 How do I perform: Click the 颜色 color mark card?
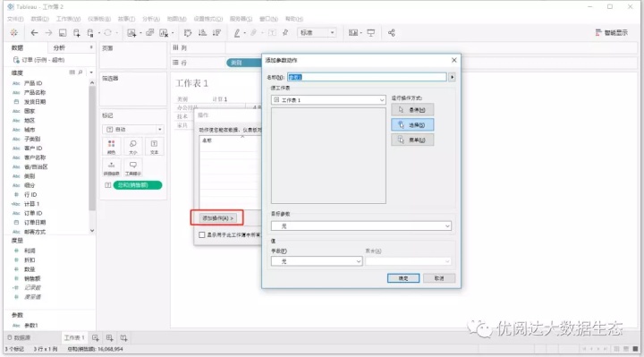pyautogui.click(x=111, y=147)
